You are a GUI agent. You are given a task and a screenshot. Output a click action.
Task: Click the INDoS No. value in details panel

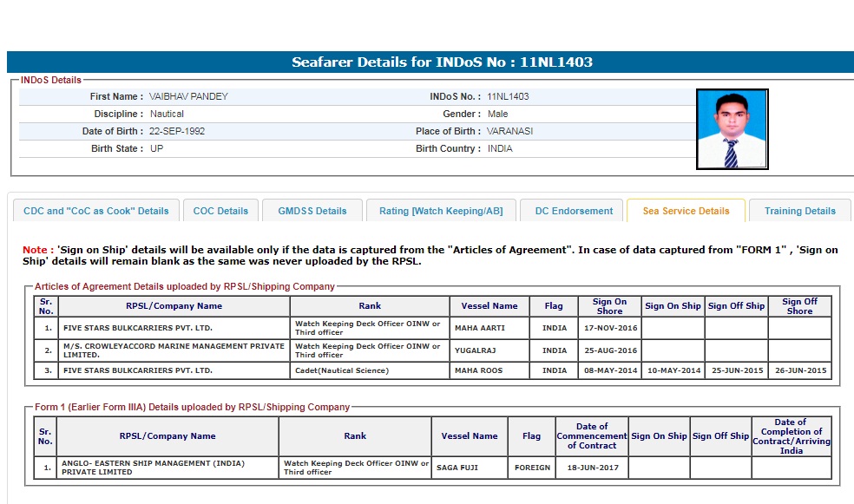pyautogui.click(x=508, y=96)
